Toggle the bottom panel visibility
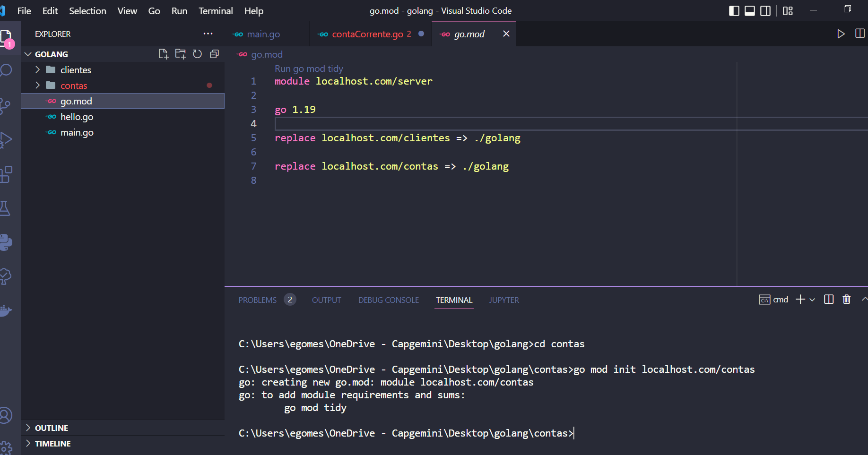 click(x=750, y=11)
